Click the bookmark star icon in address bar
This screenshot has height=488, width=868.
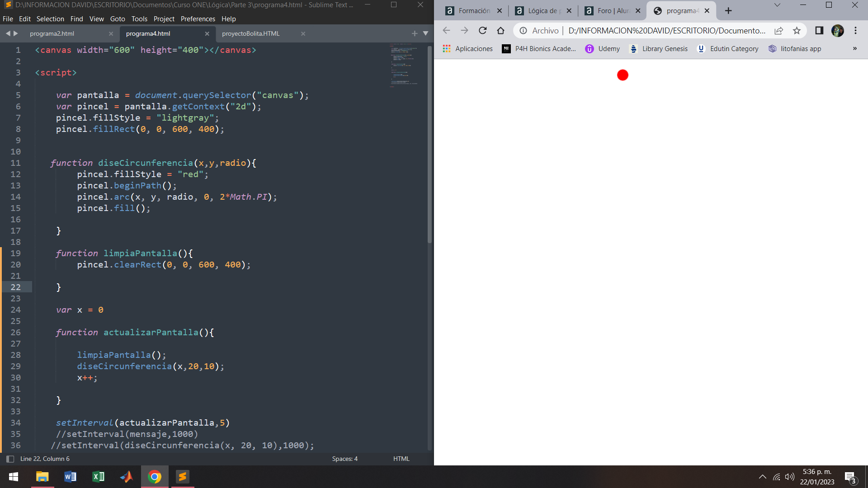click(798, 31)
